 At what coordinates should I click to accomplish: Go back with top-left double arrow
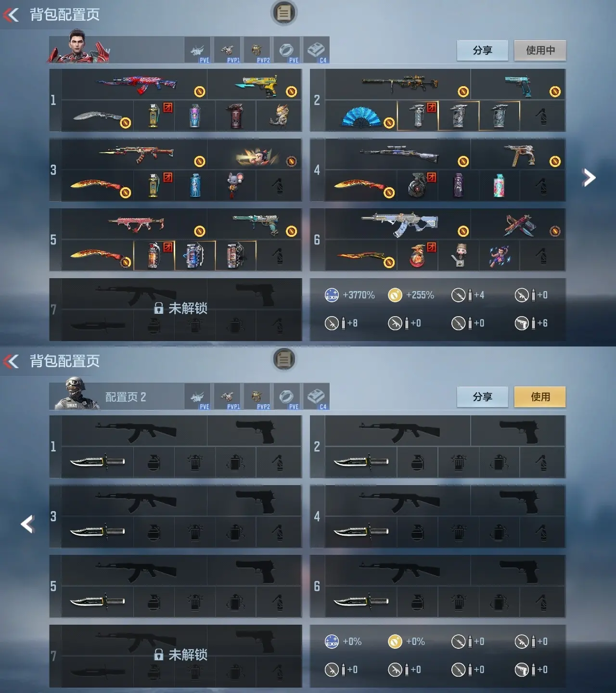click(11, 15)
